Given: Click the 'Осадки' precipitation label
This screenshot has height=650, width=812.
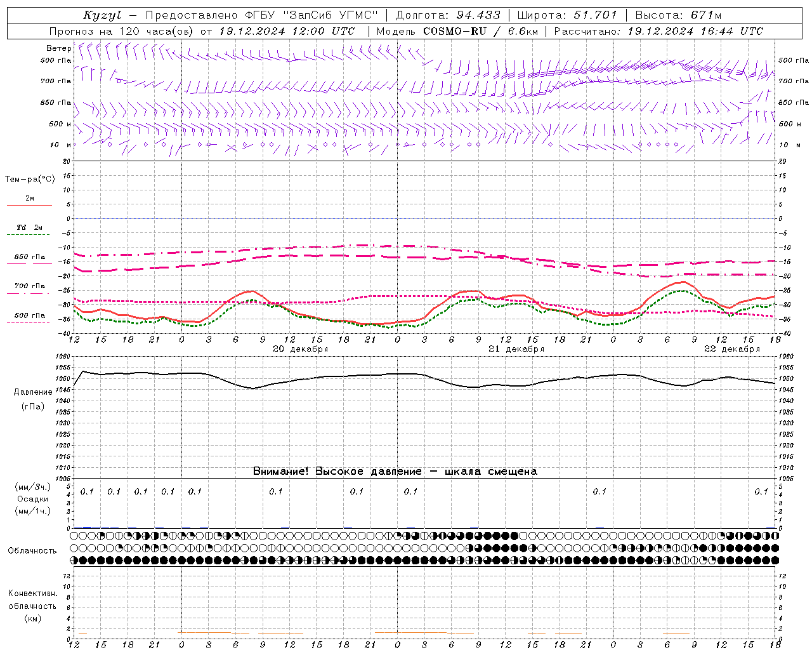Looking at the screenshot, I should click(x=33, y=499).
